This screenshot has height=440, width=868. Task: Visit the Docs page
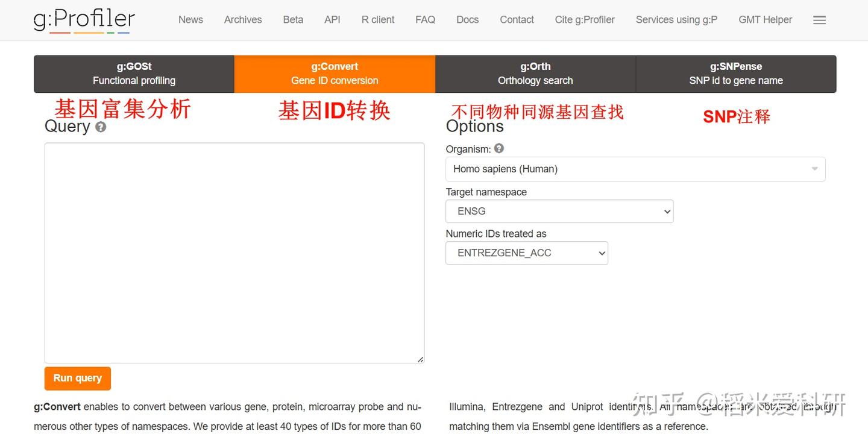tap(467, 19)
